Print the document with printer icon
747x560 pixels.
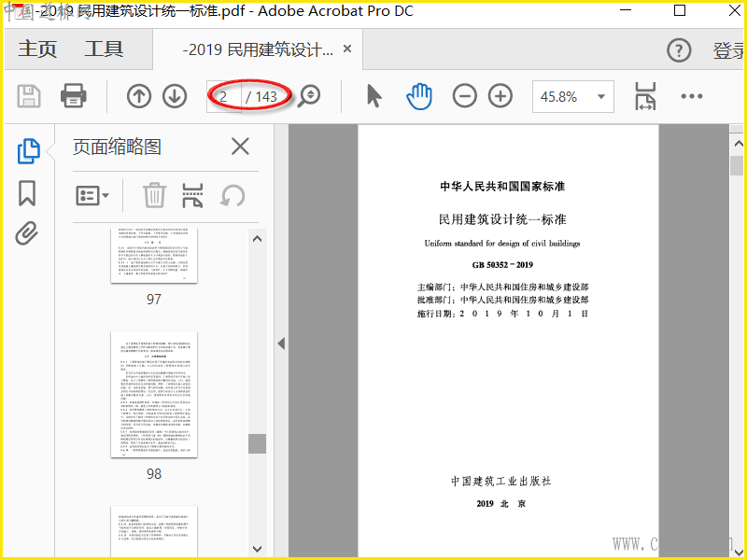(74, 96)
